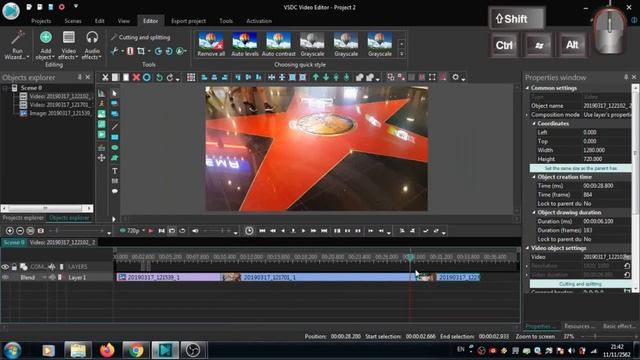Viewport: 640px width, 360px height.
Task: Collapse the Video object settings section
Action: [527, 248]
